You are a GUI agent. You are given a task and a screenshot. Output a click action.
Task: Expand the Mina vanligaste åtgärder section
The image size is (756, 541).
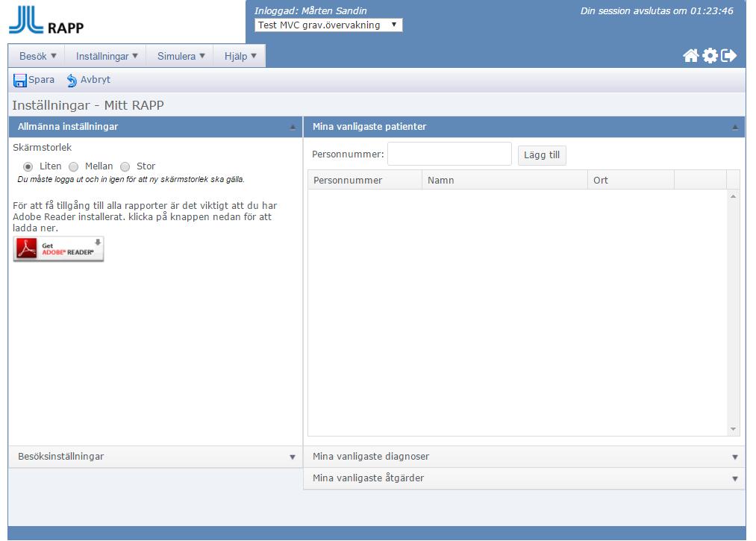[524, 478]
